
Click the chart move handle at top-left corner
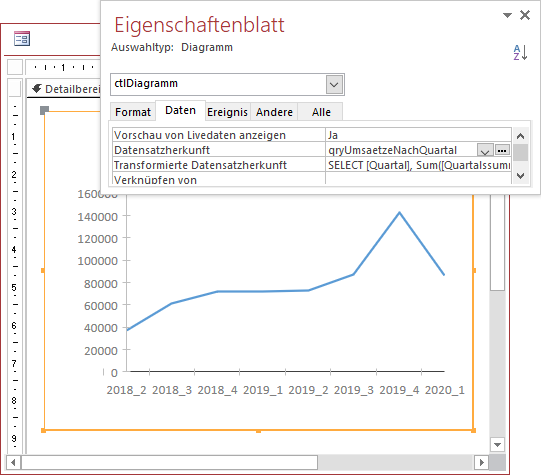point(45,110)
